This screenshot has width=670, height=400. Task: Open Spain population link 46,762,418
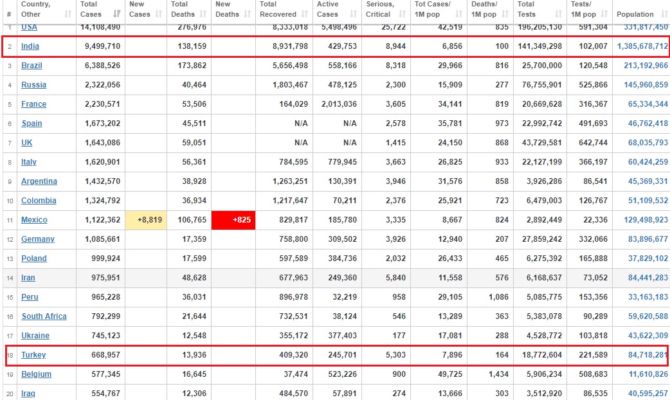point(648,124)
